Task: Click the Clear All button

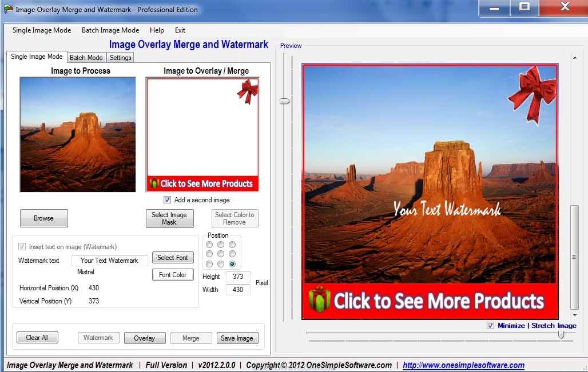Action: (37, 338)
